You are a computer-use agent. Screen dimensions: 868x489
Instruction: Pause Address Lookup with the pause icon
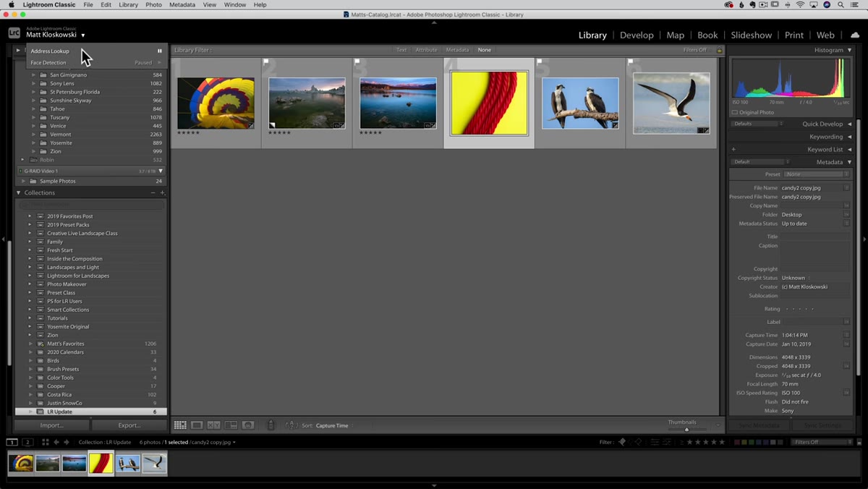point(160,51)
